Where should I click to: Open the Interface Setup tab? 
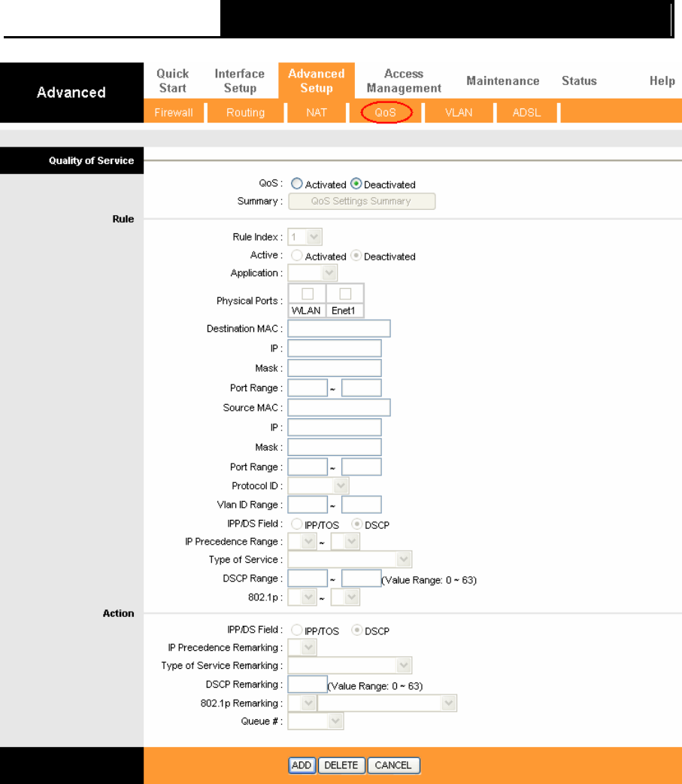[240, 81]
